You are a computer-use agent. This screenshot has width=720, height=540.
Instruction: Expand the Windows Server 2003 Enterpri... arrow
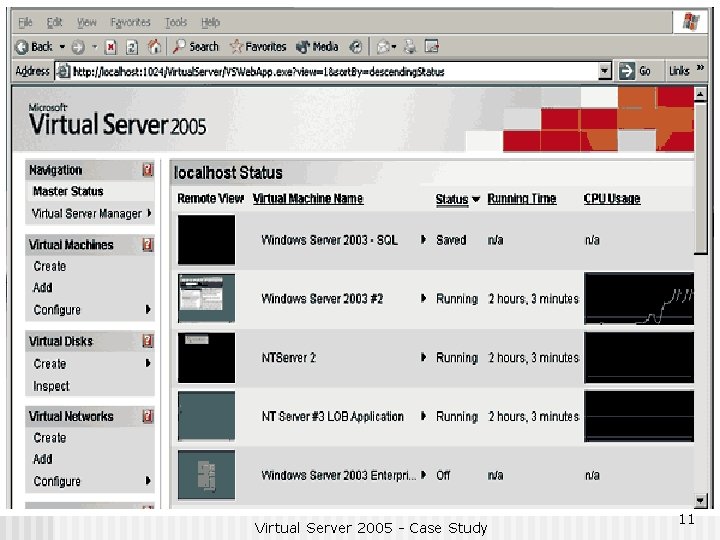423,474
